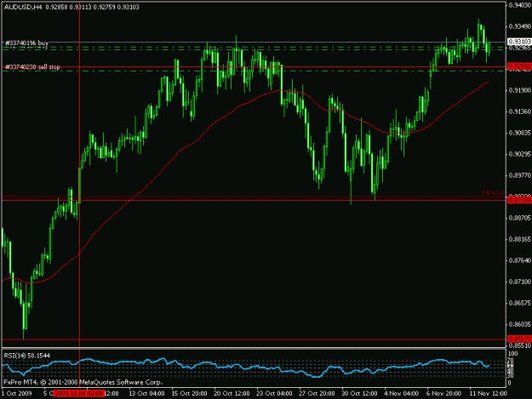This screenshot has height=399, width=532.
Task: Click the 0.86035 price axis label
Action: click(520, 324)
